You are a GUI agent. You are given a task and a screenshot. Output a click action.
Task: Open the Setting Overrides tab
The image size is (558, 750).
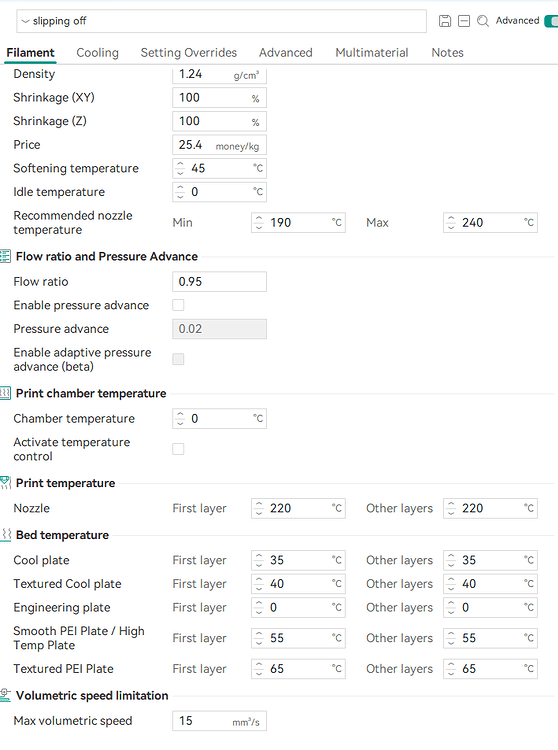[x=189, y=53]
